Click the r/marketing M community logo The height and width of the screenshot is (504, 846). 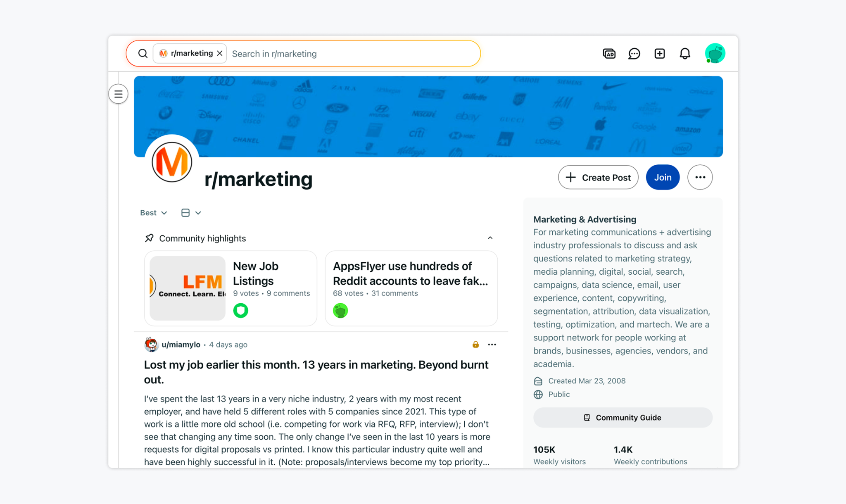coord(172,162)
